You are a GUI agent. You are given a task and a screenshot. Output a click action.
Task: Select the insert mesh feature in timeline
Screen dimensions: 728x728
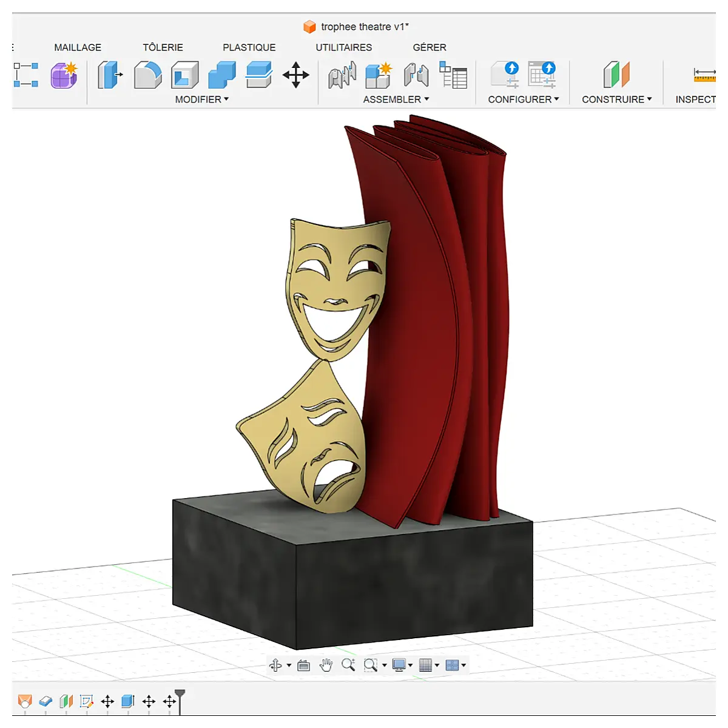pos(25,701)
